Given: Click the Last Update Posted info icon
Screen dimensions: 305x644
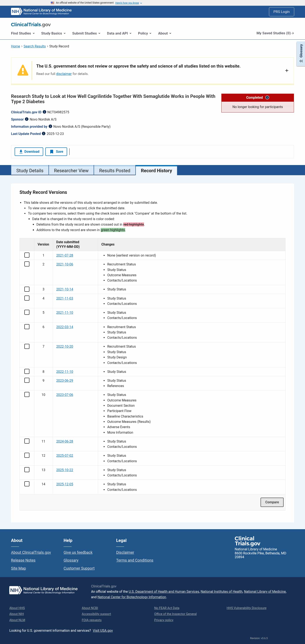Looking at the screenshot, I should [x=44, y=133].
